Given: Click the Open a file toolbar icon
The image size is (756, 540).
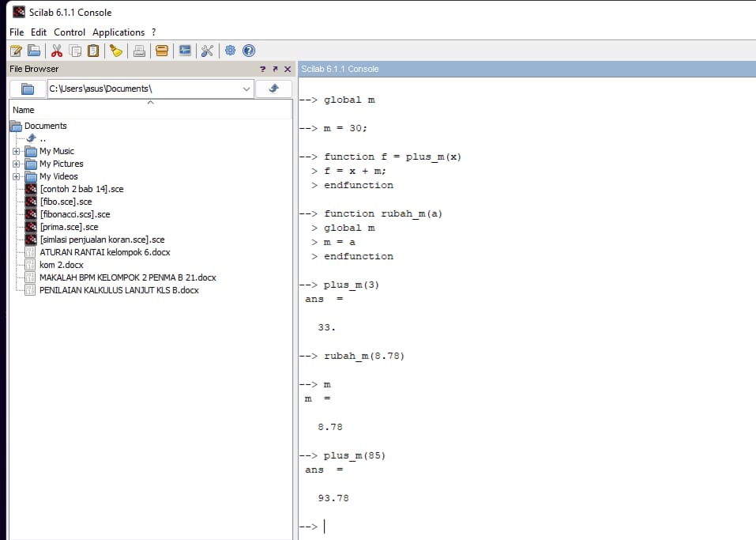Looking at the screenshot, I should coord(34,51).
